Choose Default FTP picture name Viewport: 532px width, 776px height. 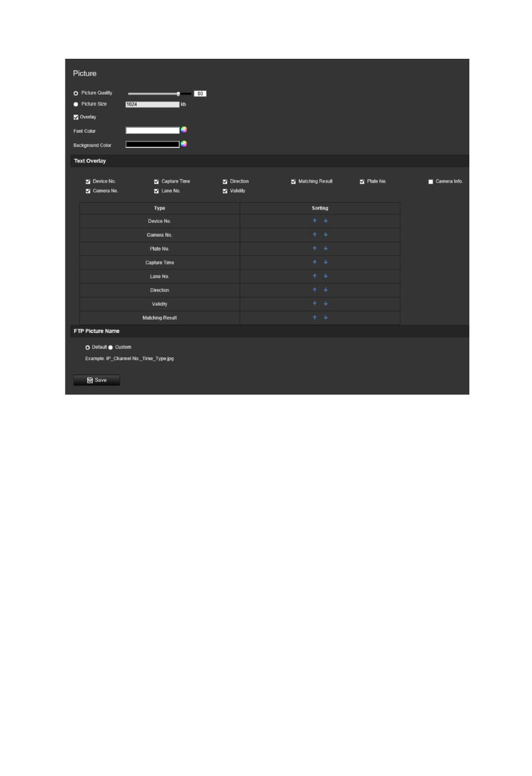tap(88, 348)
